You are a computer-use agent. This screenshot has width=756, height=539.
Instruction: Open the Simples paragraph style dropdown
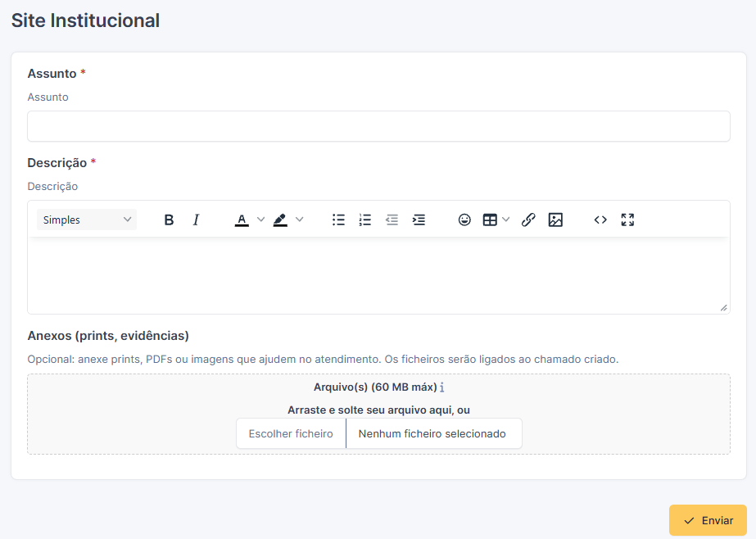tap(87, 220)
